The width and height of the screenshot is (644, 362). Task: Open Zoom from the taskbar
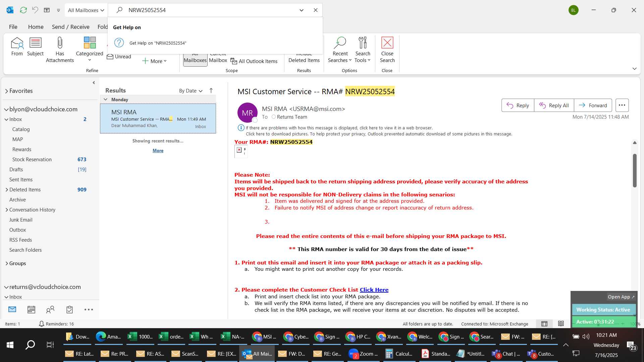pyautogui.click(x=363, y=354)
